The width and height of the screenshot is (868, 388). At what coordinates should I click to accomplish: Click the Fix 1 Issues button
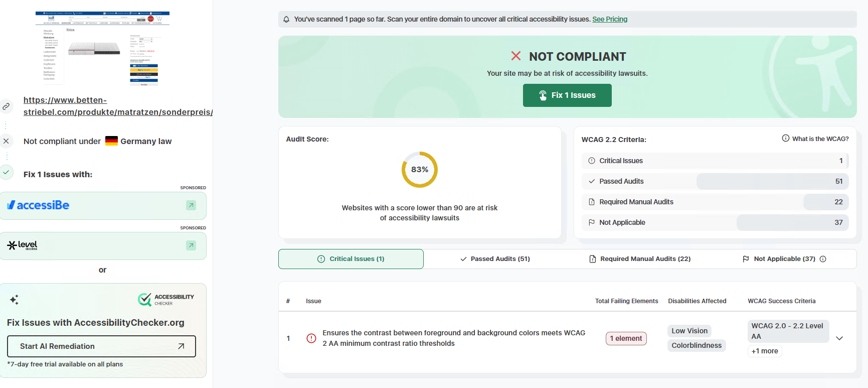point(567,95)
